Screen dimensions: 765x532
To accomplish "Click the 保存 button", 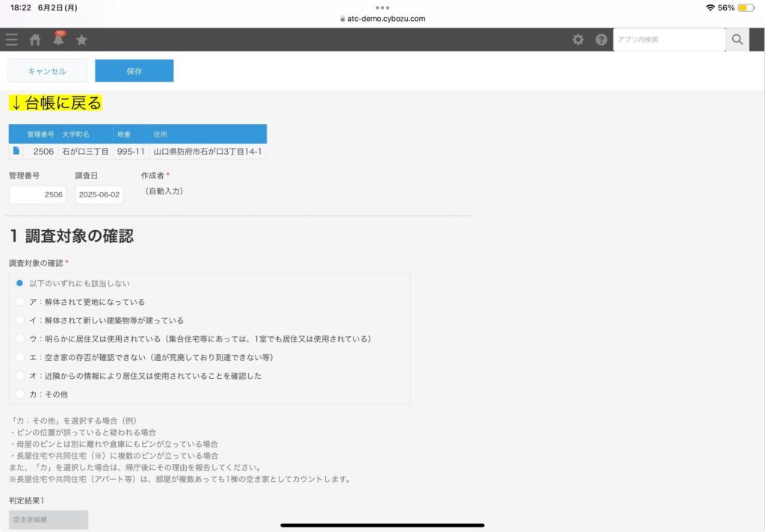I will point(134,71).
